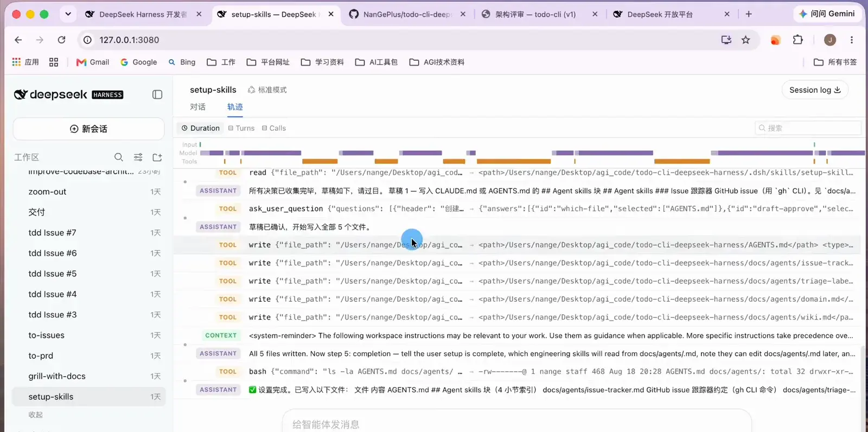Expand the 工作 bookmarks folder
The width and height of the screenshot is (868, 432).
[221, 62]
